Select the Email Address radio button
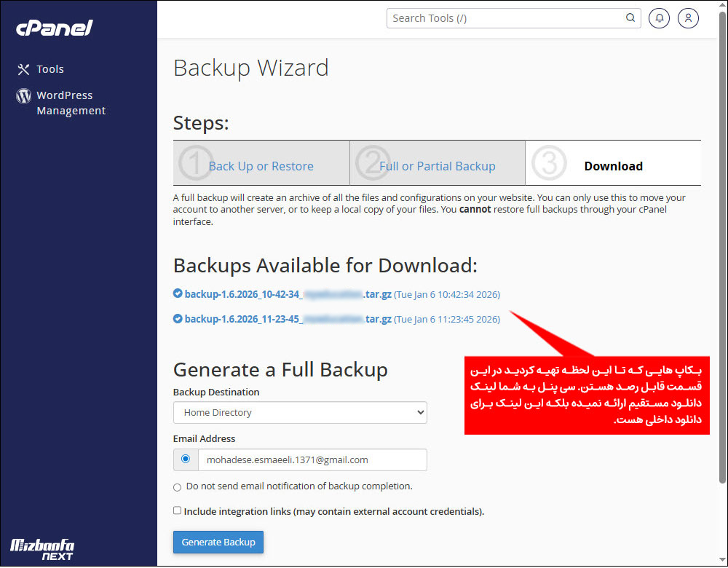The width and height of the screenshot is (728, 568). pyautogui.click(x=185, y=459)
